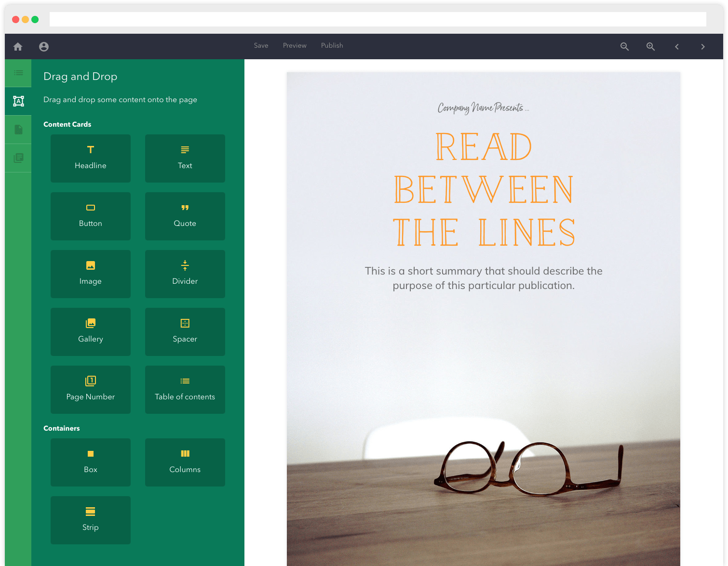
Task: Pick the Gallery content card
Action: click(x=91, y=332)
